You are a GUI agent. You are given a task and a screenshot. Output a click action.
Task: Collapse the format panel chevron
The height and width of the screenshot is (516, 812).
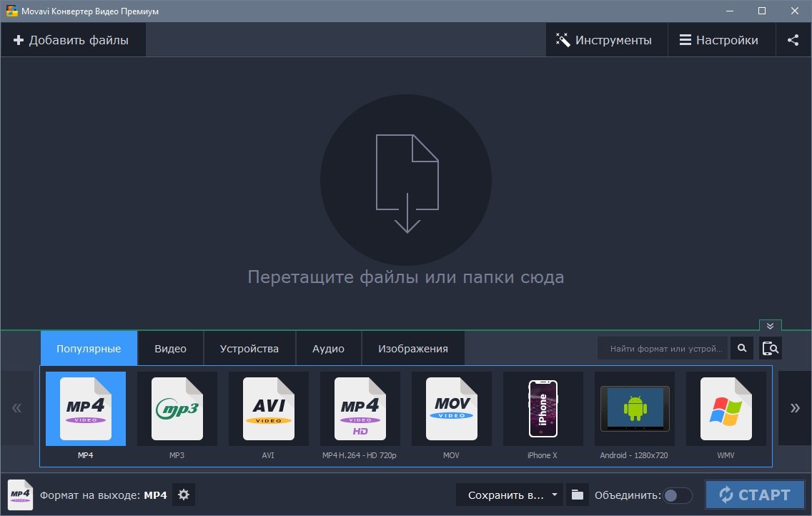click(770, 325)
